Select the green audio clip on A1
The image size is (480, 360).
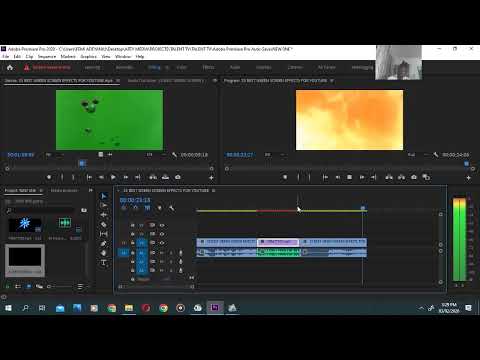click(x=279, y=253)
